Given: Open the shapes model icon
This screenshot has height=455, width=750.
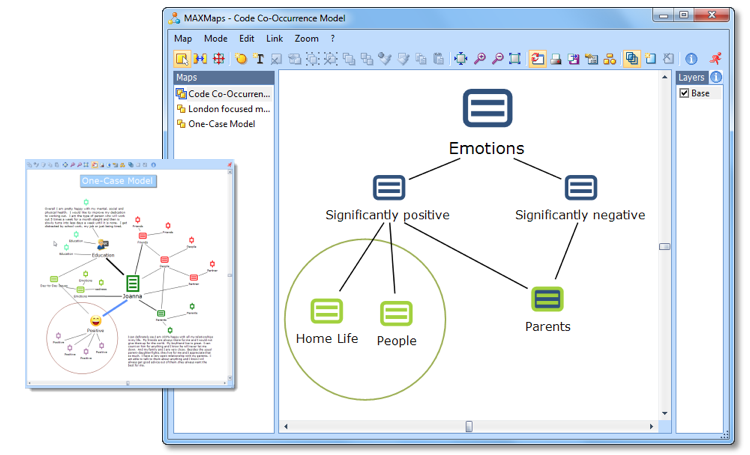Looking at the screenshot, I should tap(609, 59).
